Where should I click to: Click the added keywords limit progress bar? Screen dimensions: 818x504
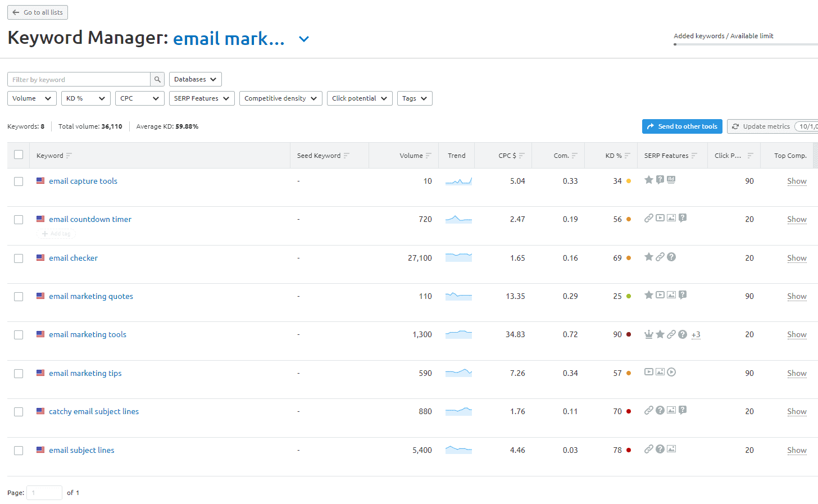746,44
